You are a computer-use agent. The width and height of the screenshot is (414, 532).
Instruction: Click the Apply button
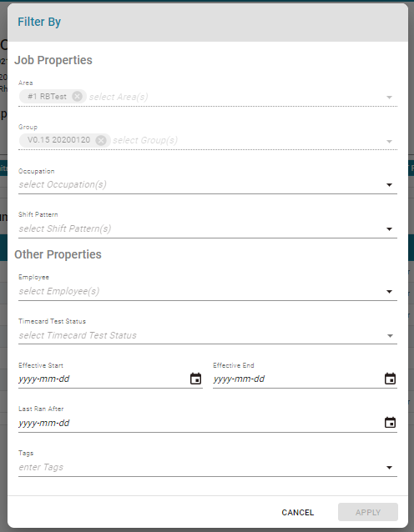click(368, 512)
